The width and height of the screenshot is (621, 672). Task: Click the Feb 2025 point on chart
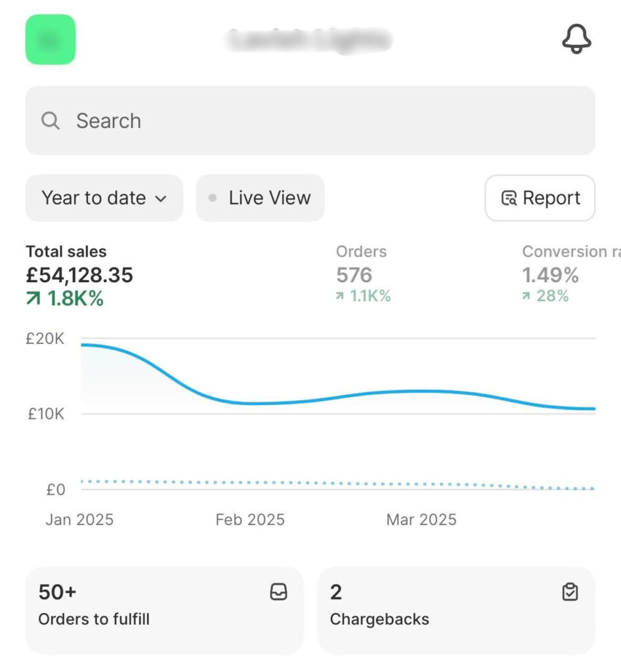(250, 403)
